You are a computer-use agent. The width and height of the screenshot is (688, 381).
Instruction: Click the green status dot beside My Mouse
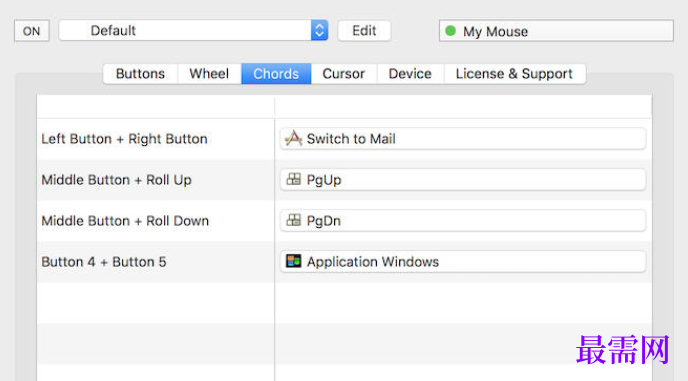pos(450,31)
